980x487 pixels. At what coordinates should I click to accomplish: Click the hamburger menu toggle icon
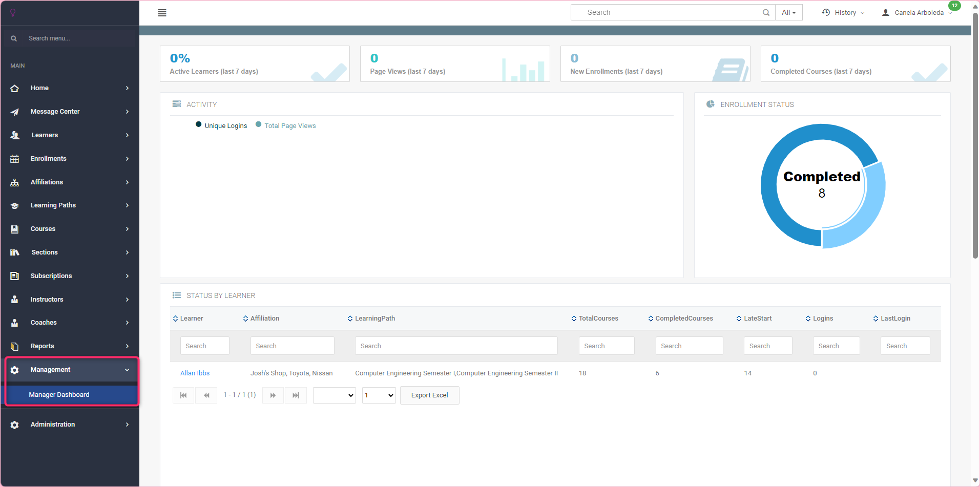pos(162,13)
